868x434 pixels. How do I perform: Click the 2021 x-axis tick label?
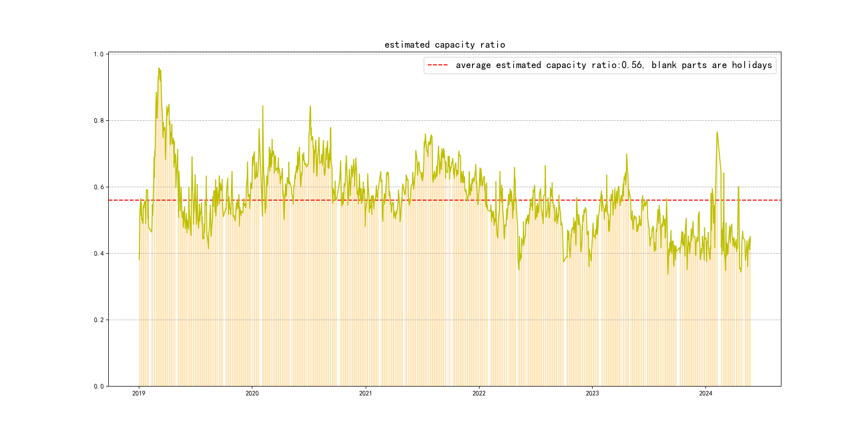pyautogui.click(x=366, y=393)
